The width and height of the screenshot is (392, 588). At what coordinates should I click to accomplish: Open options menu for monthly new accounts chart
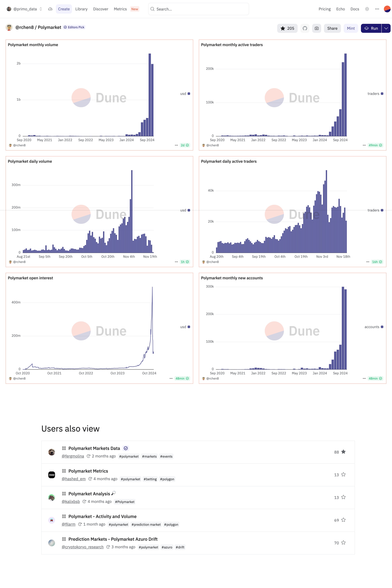tap(364, 378)
